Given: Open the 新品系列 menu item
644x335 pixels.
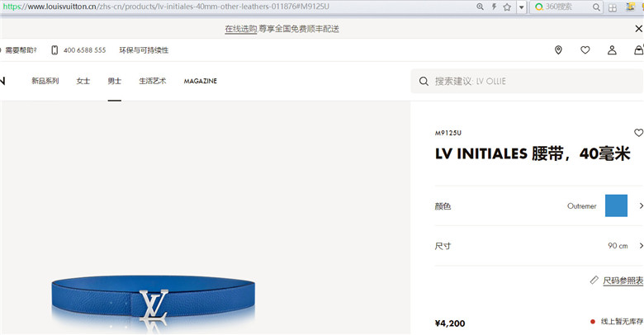Looking at the screenshot, I should pos(45,81).
